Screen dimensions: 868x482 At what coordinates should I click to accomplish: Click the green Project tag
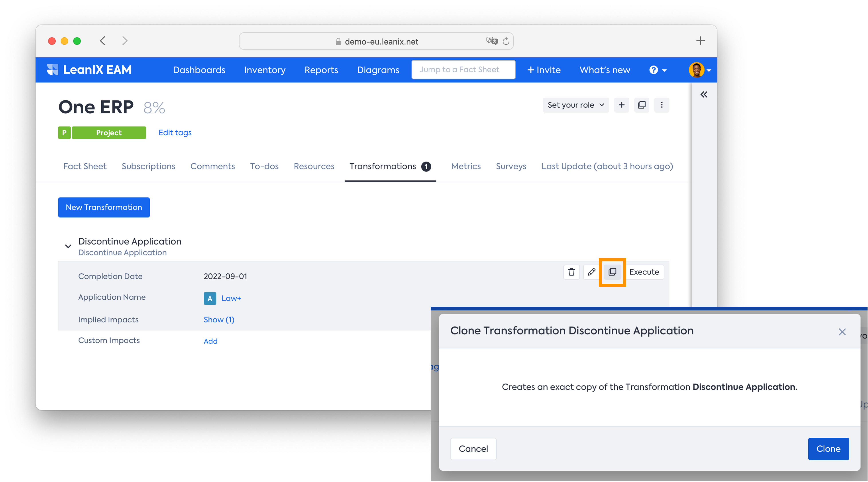coord(109,132)
